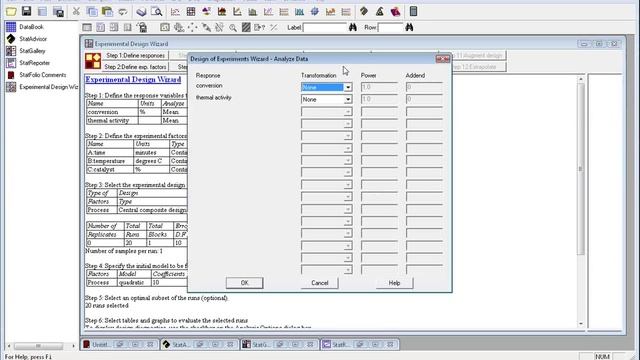Click the 'C:catalyst' cell in the factors table

click(110, 169)
